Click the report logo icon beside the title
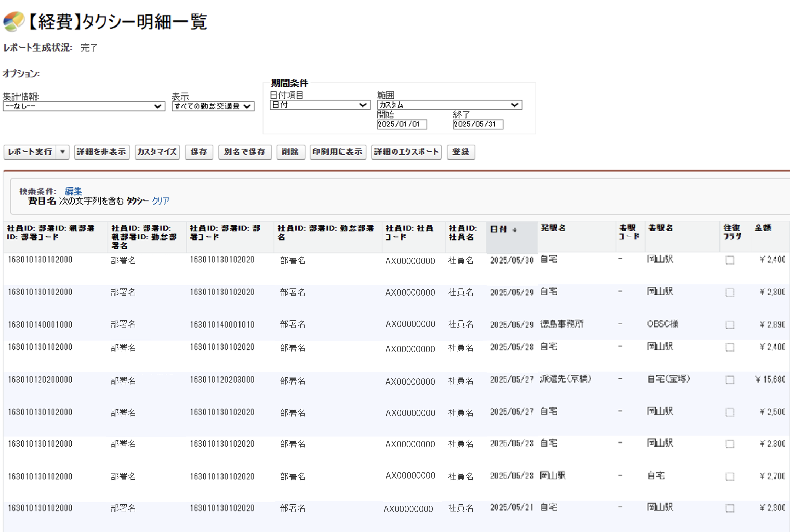Image resolution: width=790 pixels, height=532 pixels. point(14,21)
